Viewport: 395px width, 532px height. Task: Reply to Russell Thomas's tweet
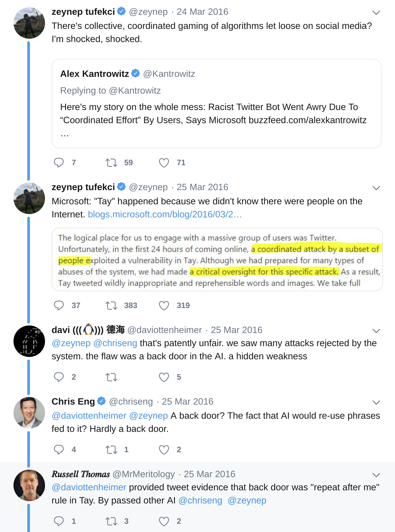[x=59, y=521]
